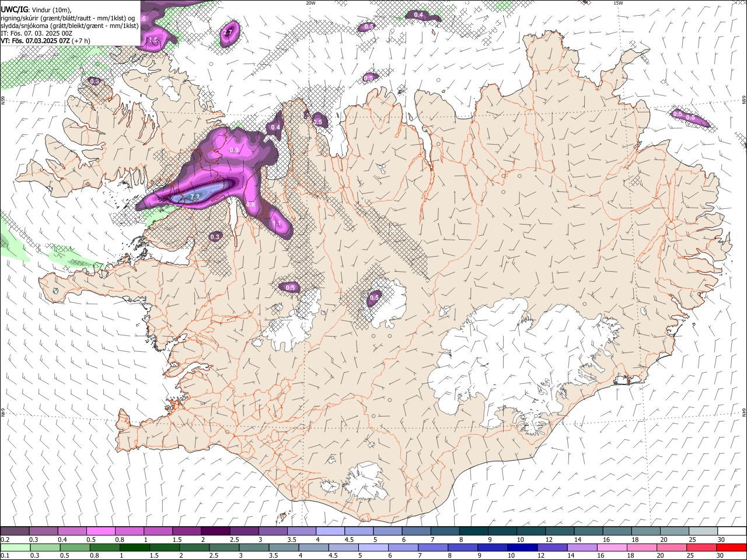The image size is (747, 560).
Task: Click the darkest green rain-scale swatch at 1
Action: pyautogui.click(x=134, y=548)
